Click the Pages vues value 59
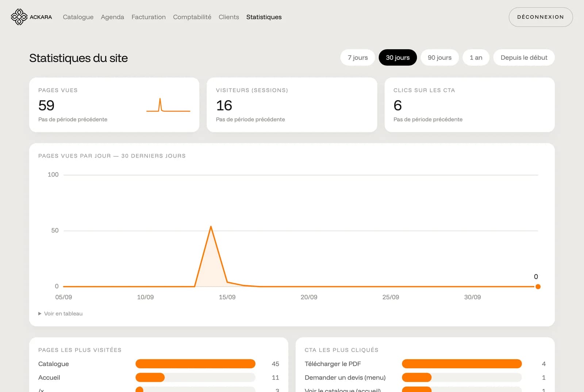This screenshot has height=392, width=584. point(46,105)
